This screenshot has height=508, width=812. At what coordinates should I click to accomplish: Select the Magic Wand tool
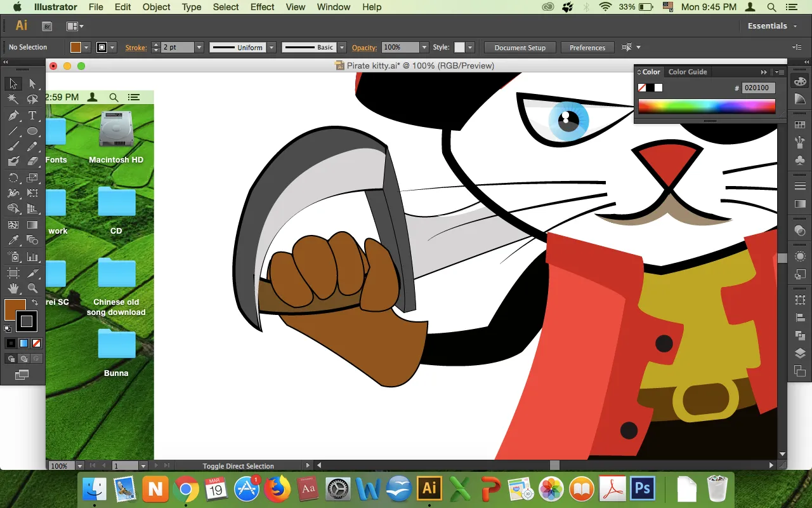13,99
